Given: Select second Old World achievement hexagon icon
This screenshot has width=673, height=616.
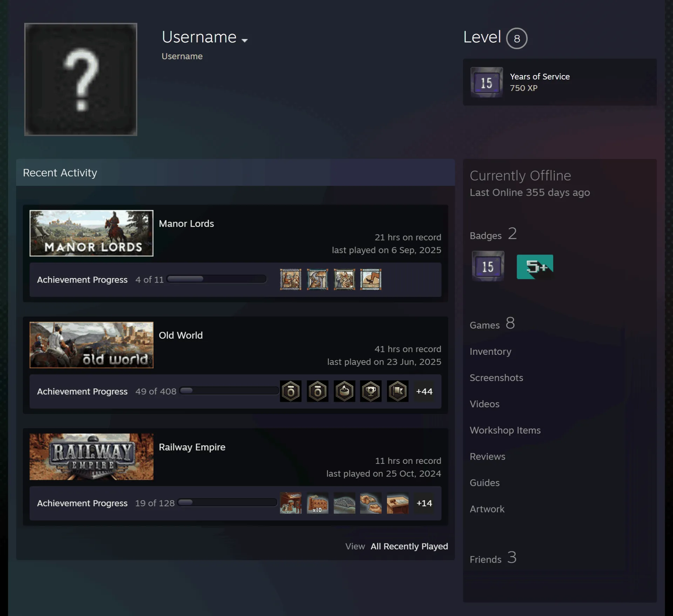Looking at the screenshot, I should coord(318,391).
